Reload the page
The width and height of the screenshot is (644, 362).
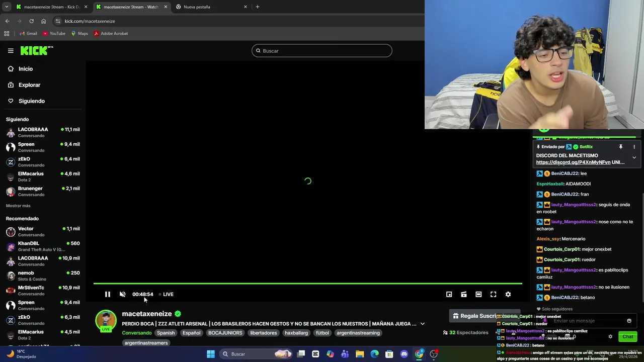point(31,21)
